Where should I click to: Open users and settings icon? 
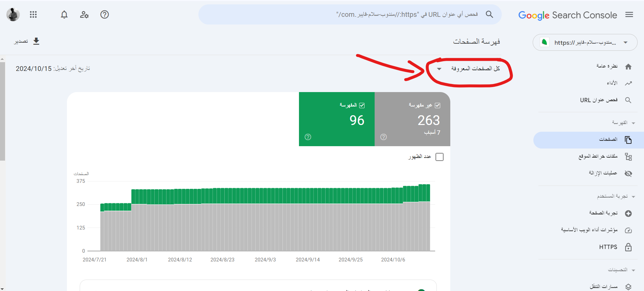[x=84, y=14]
